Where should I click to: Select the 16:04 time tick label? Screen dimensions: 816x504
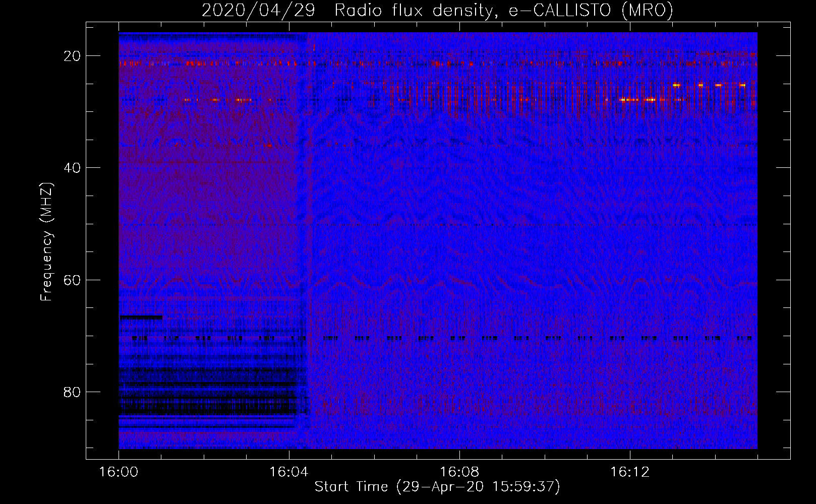pos(289,472)
